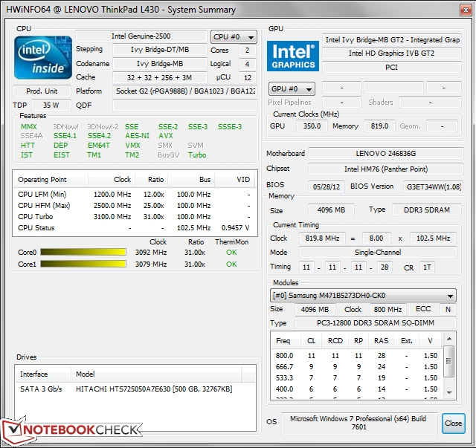Click the GPU Memory clock 819.0 field
The height and width of the screenshot is (448, 476).
(379, 126)
